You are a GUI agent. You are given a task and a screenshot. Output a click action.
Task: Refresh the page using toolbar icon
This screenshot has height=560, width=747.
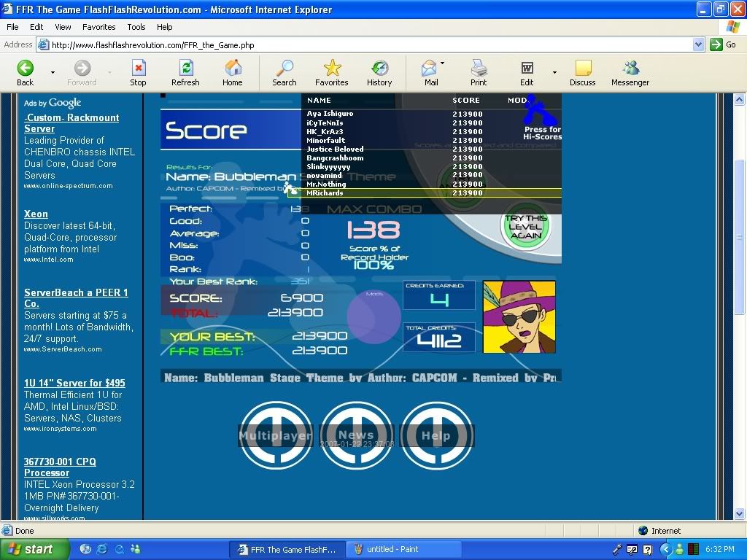point(185,69)
